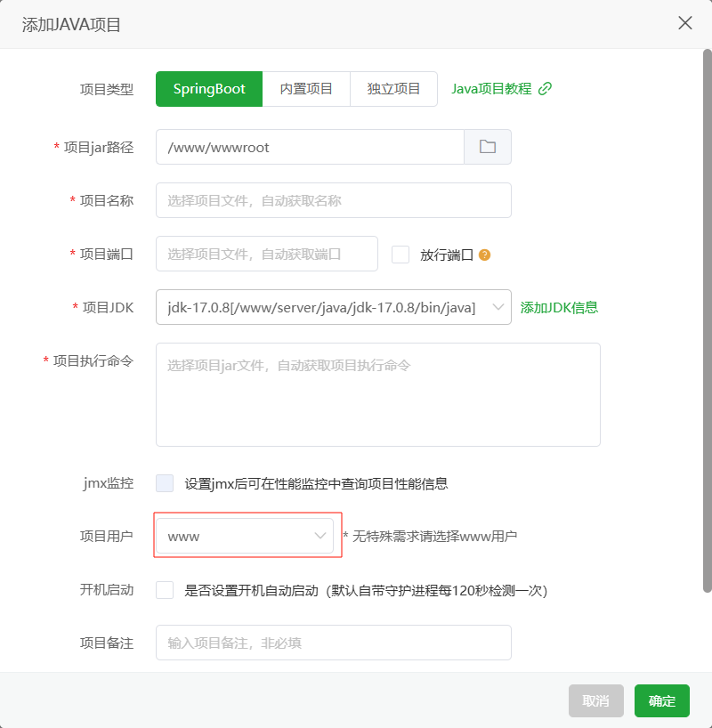Click the 项目jar路径 input field
The image size is (712, 728).
tap(310, 147)
